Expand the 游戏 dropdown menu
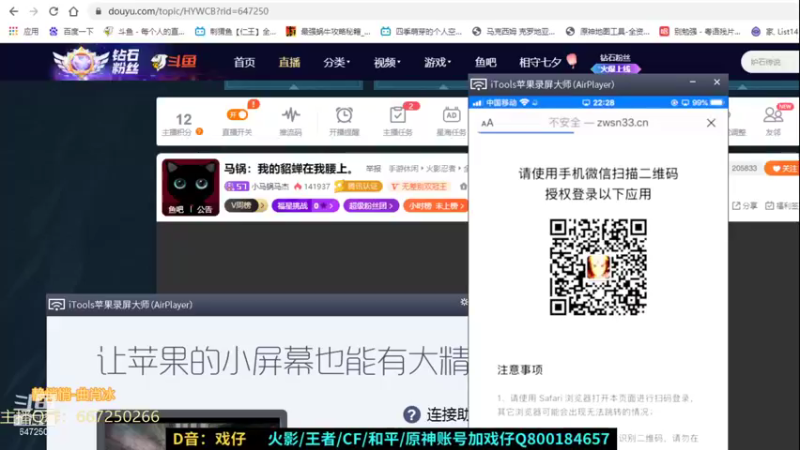The image size is (800, 450). pos(437,62)
